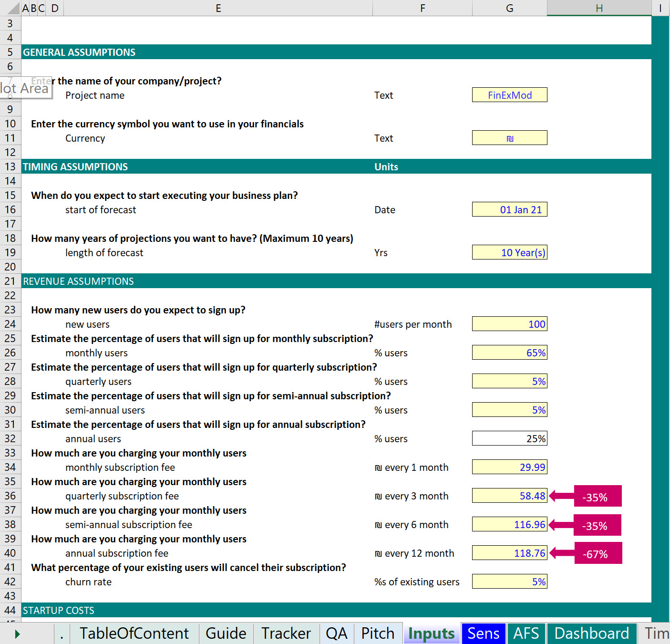
Task: Open the Inputs sheet tab
Action: pos(432,633)
